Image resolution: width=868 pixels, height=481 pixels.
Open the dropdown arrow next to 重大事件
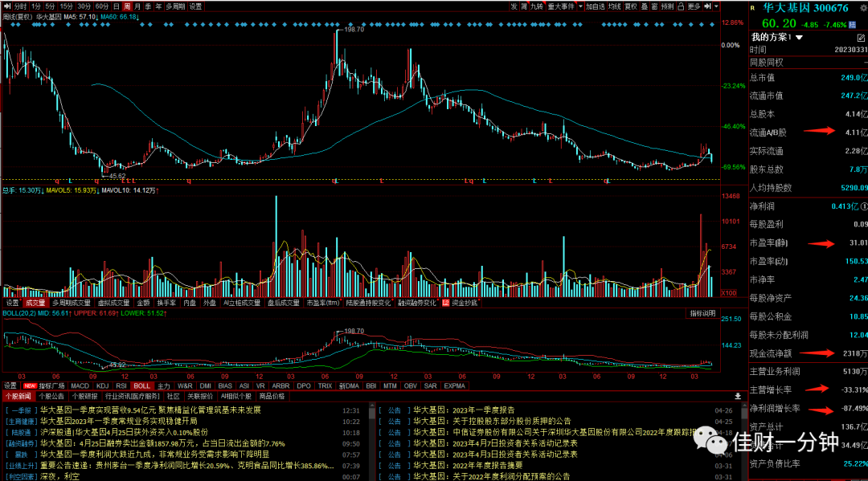580,6
